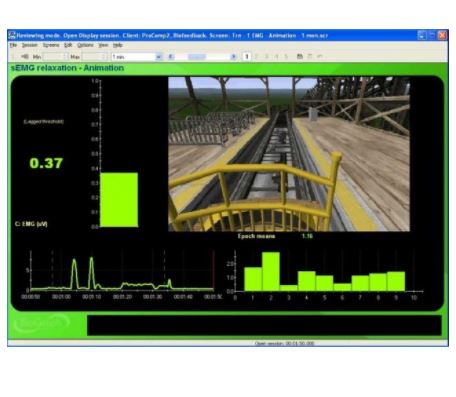Open the File menu
Screen dimensions: 456x397
(x=13, y=45)
